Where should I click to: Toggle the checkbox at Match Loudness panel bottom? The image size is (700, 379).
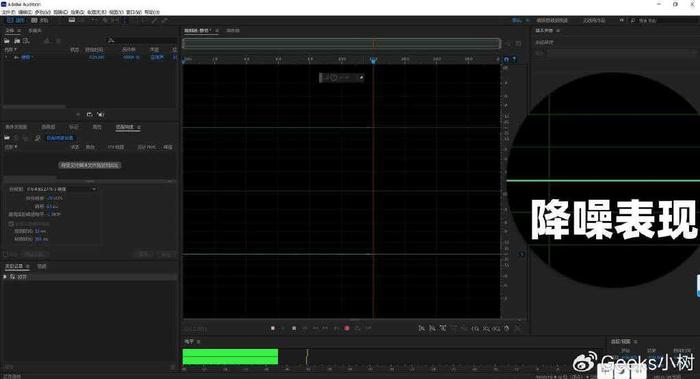point(6,254)
